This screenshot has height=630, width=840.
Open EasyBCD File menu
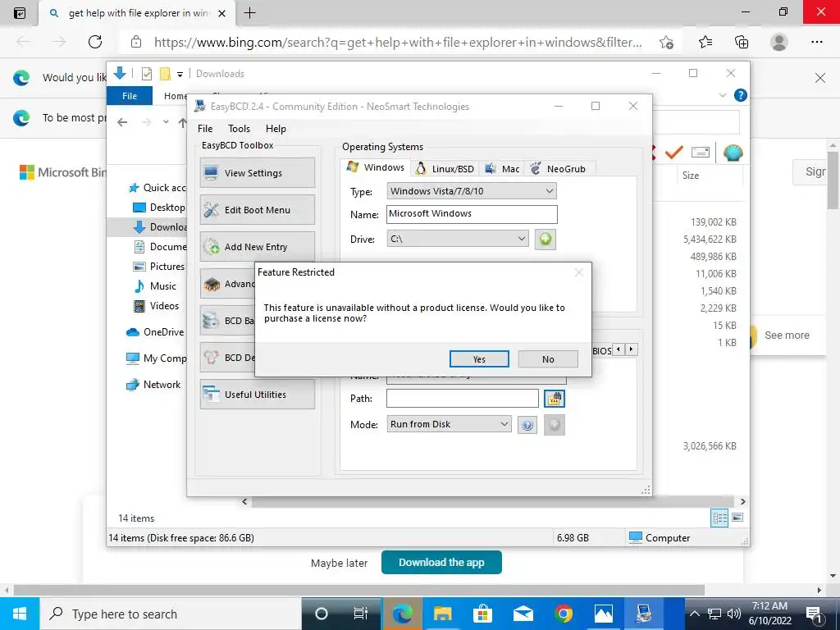pos(205,129)
